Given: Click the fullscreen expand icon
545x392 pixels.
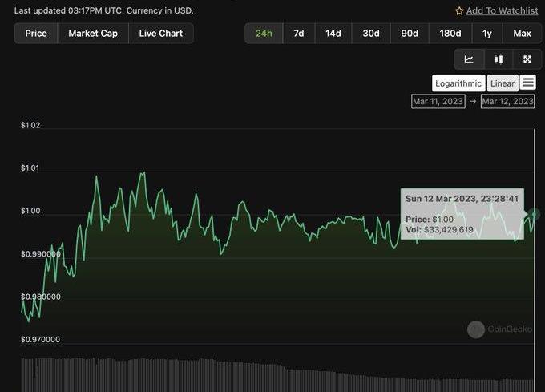Looking at the screenshot, I should coord(527,59).
